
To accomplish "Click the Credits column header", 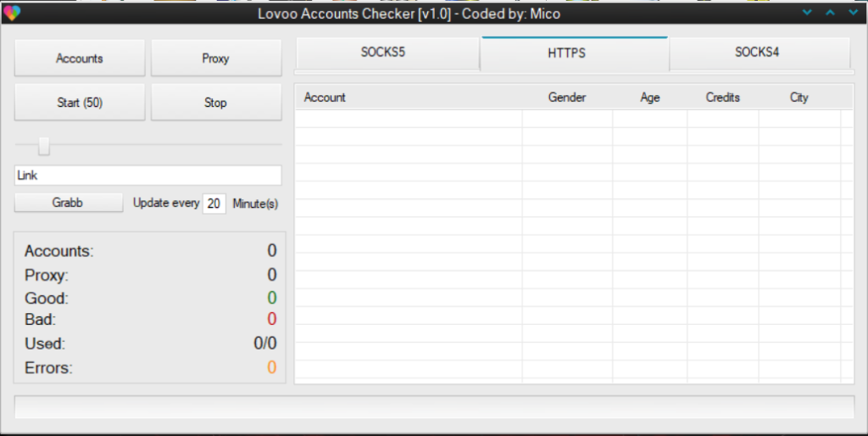I will [x=722, y=97].
